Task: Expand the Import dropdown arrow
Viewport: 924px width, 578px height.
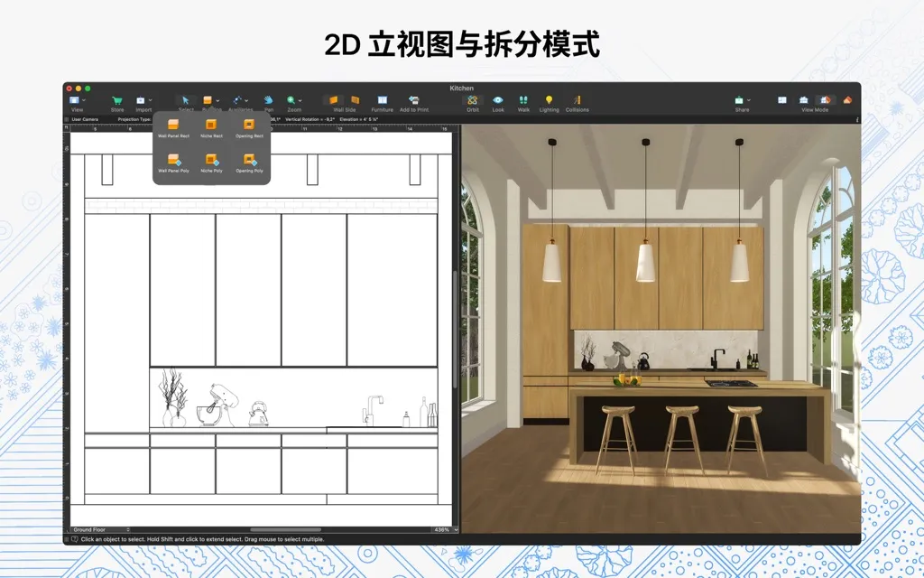Action: (151, 101)
